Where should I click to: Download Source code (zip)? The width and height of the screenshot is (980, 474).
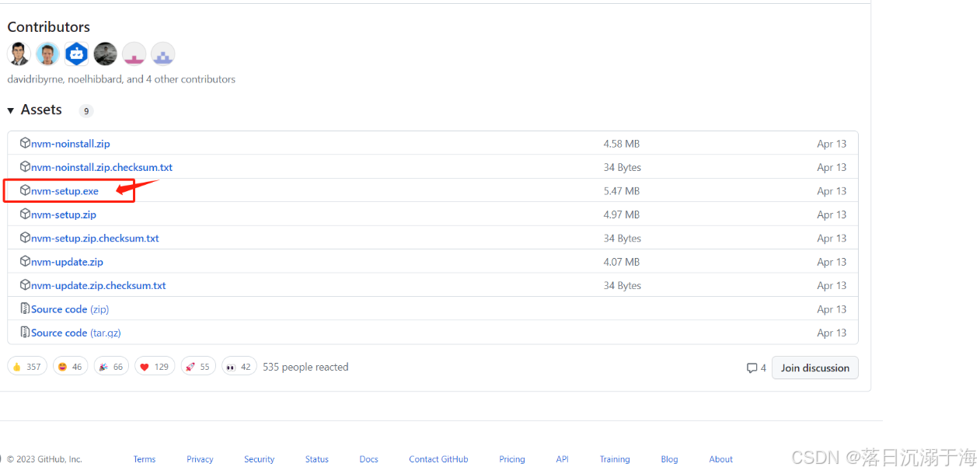70,309
